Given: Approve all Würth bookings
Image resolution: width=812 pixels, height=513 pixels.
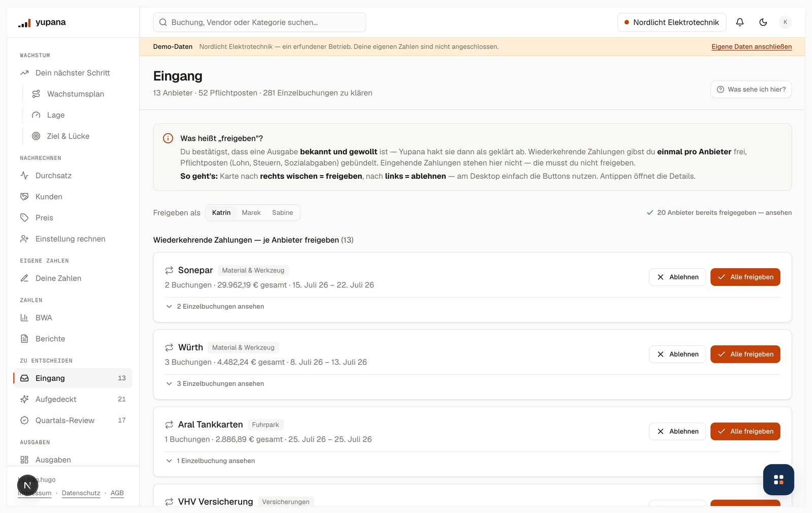Looking at the screenshot, I should (745, 355).
